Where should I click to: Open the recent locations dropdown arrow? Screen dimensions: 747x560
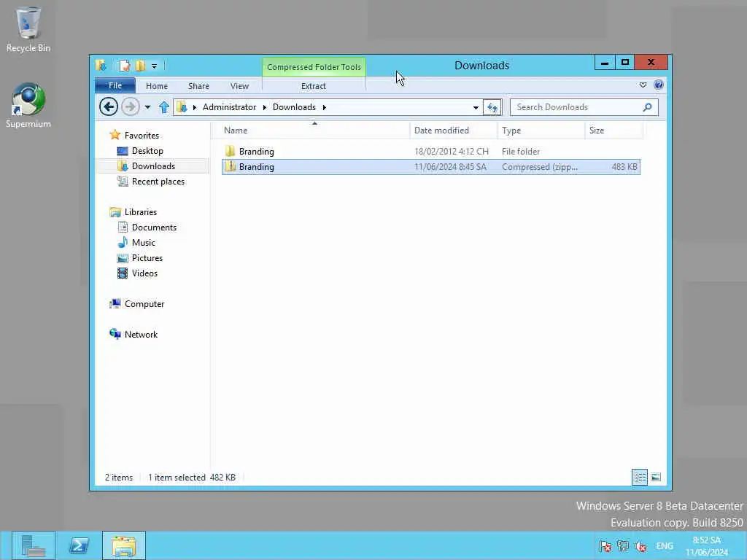point(147,107)
